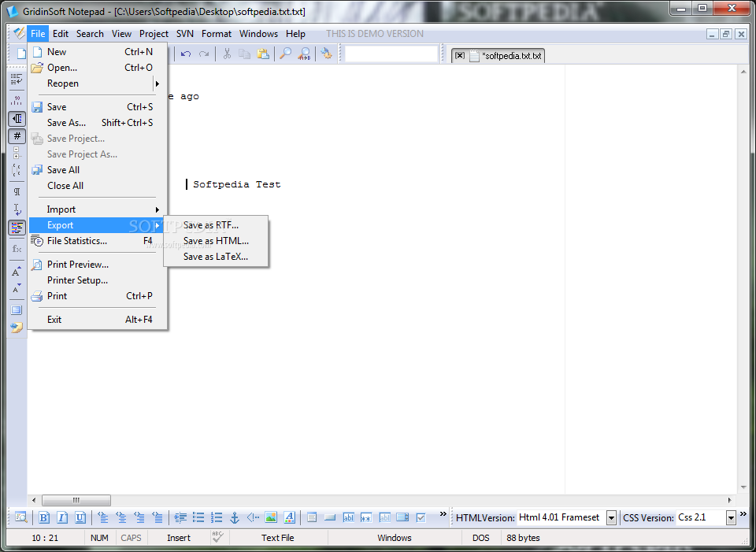
Task: Click the Cut scissors icon
Action: tap(227, 54)
